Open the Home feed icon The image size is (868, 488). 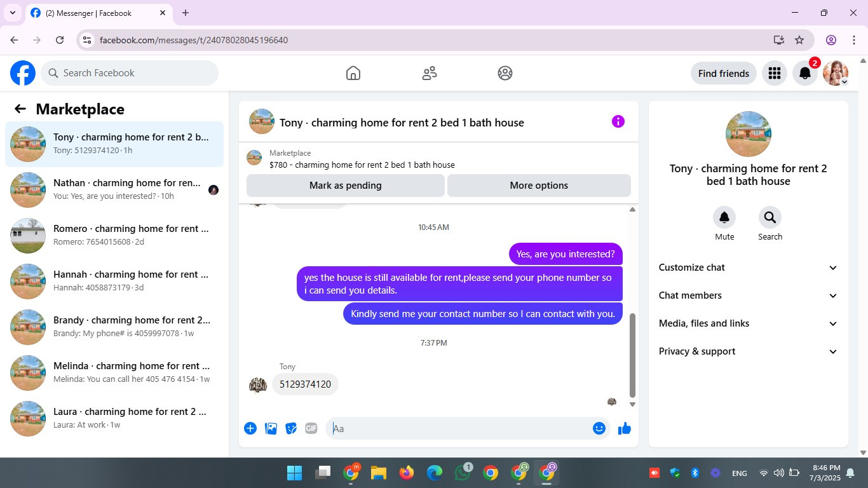[x=353, y=73]
